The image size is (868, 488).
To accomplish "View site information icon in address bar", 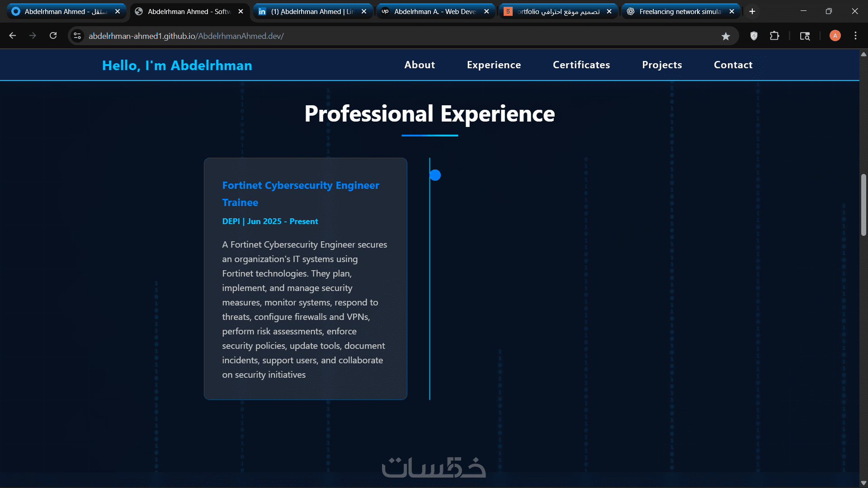I will (77, 36).
